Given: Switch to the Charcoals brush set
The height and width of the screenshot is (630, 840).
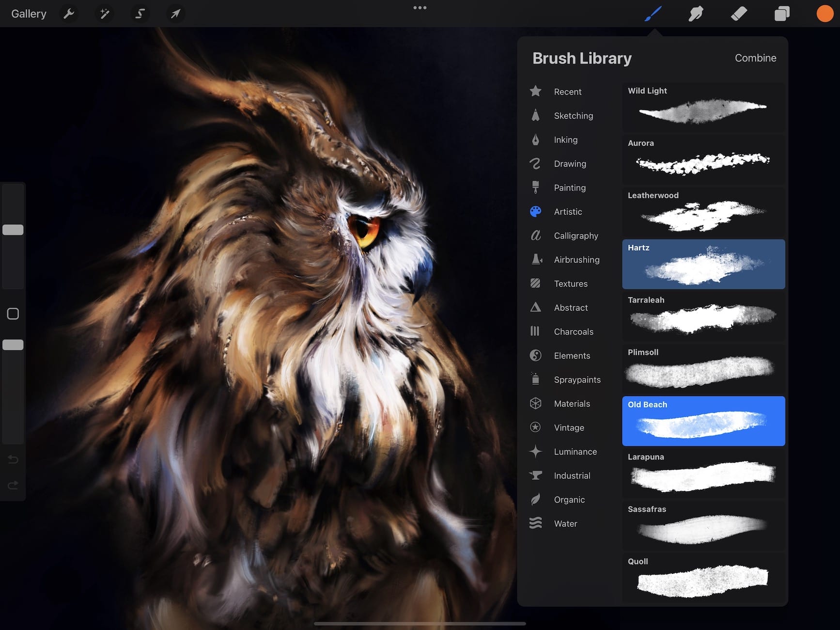Looking at the screenshot, I should [574, 331].
